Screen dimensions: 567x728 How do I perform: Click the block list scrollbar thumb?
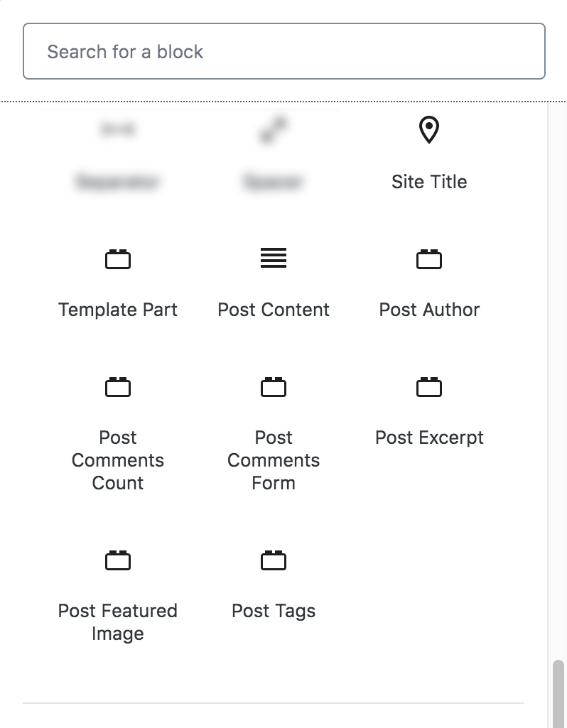tap(558, 692)
